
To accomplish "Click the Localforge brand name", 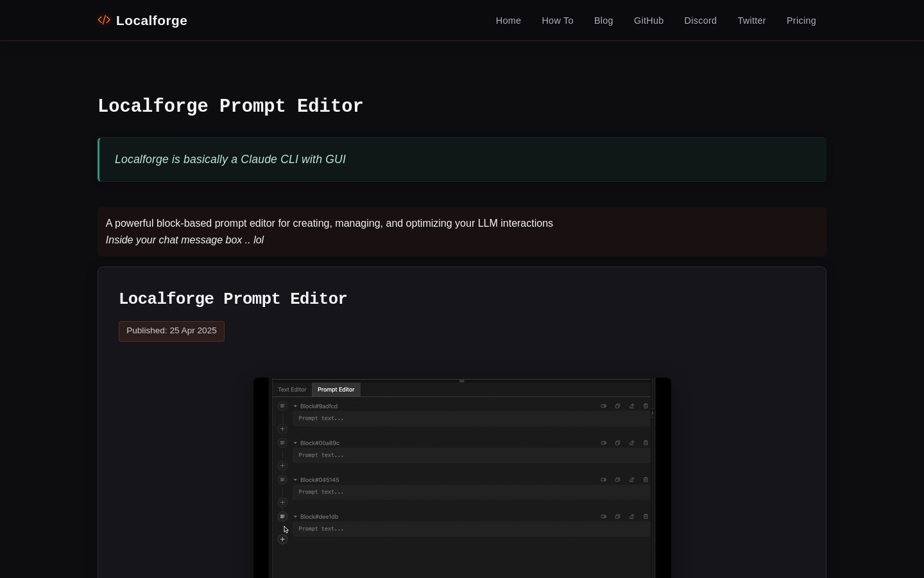I will pyautogui.click(x=151, y=21).
